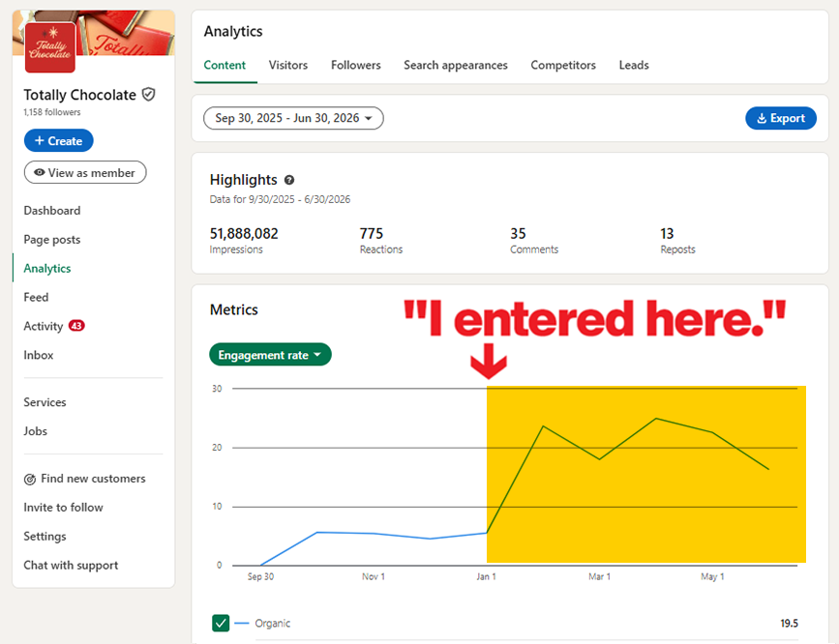Screen dimensions: 839x644
Task: Go to the Competitors tab
Action: pos(563,65)
